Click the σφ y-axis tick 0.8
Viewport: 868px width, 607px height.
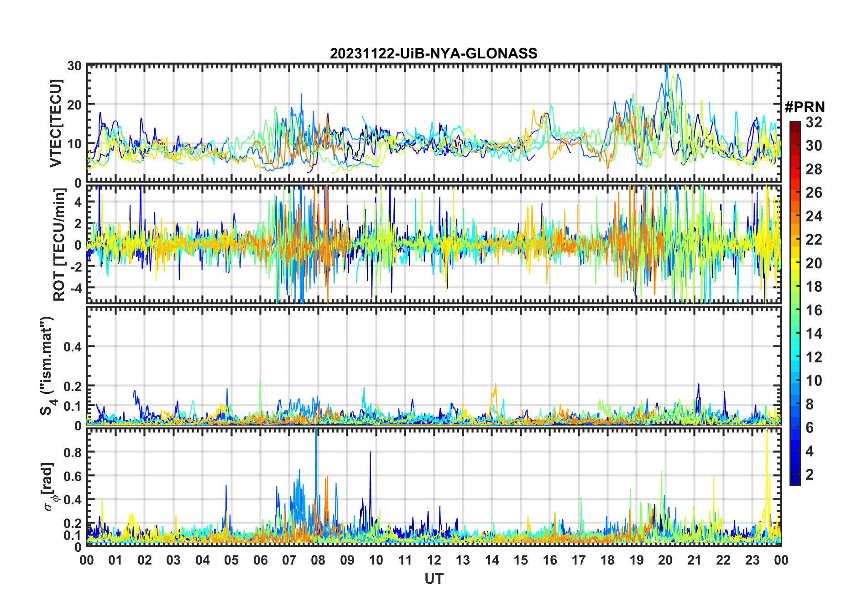click(x=73, y=452)
